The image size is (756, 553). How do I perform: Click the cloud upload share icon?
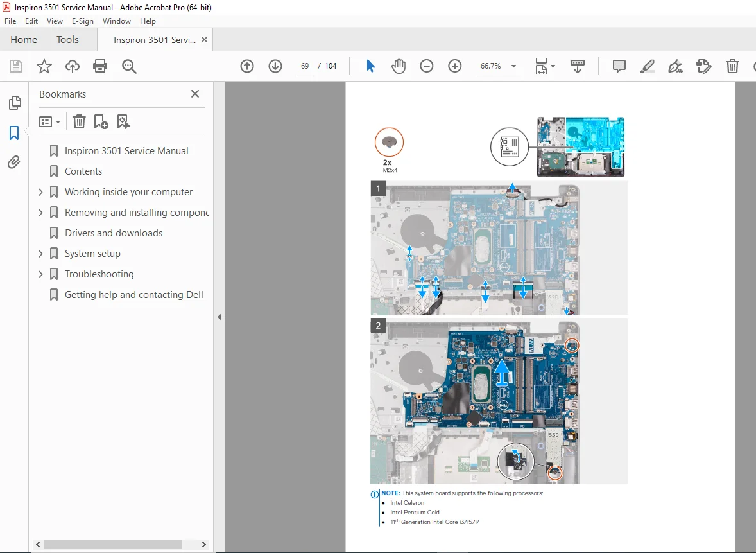tap(73, 66)
